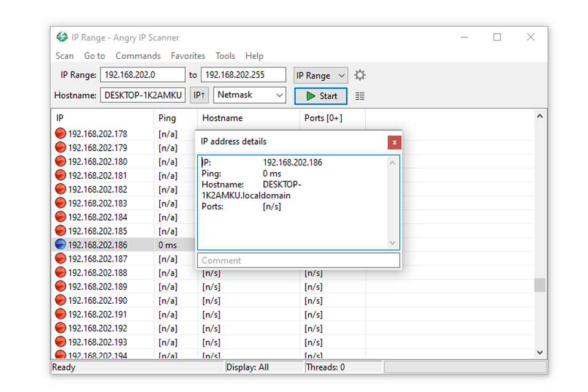This screenshot has width=588, height=392.
Task: Open the select fetchers list icon
Action: tap(360, 96)
